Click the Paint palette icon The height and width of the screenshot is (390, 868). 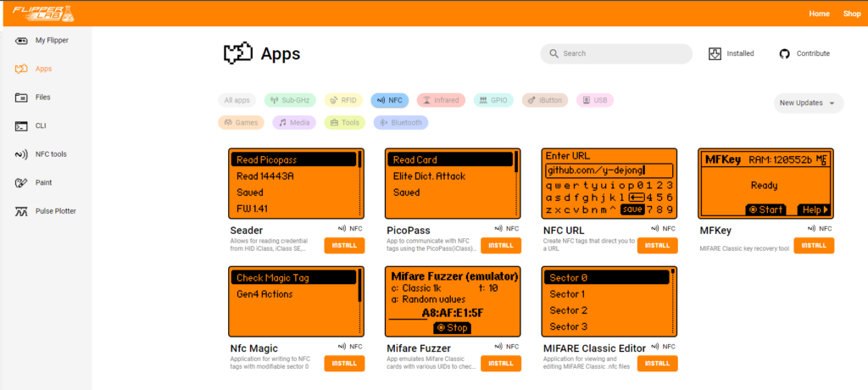click(21, 182)
